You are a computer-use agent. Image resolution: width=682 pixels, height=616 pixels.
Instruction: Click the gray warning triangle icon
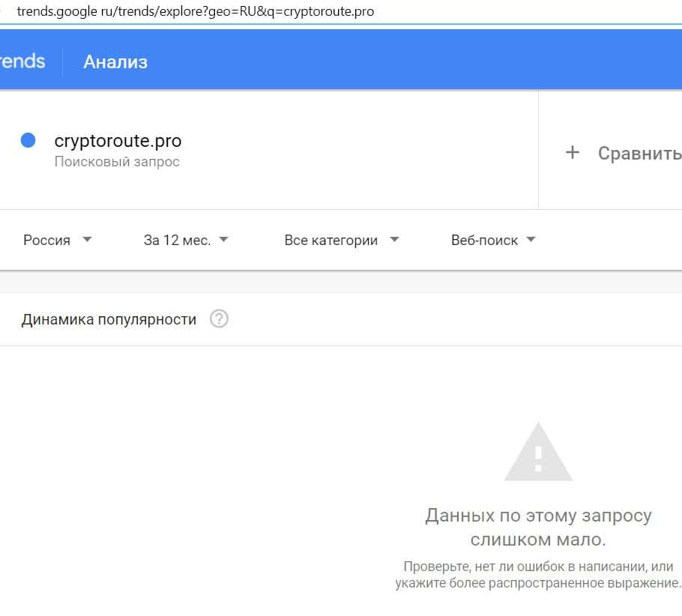click(538, 453)
